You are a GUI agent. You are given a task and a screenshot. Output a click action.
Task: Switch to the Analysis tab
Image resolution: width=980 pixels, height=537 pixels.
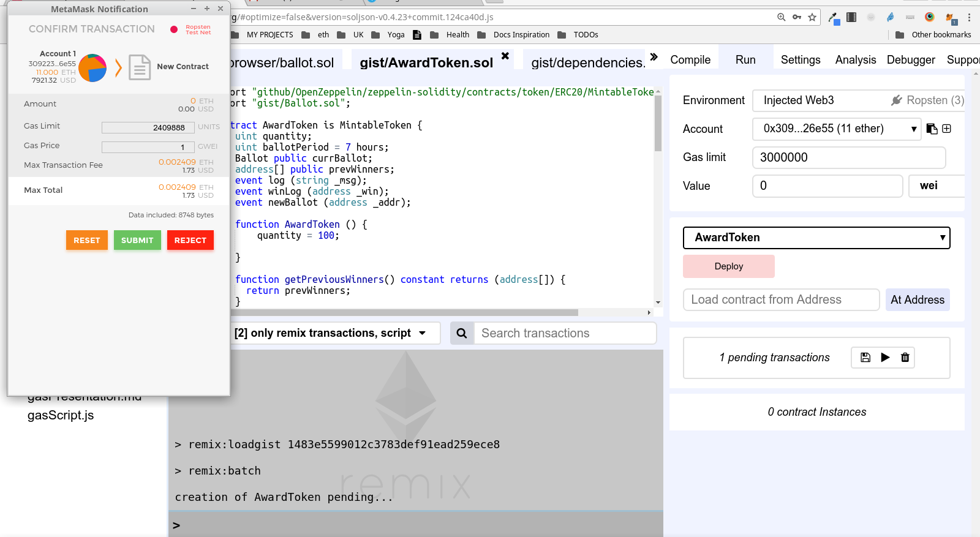click(x=856, y=60)
